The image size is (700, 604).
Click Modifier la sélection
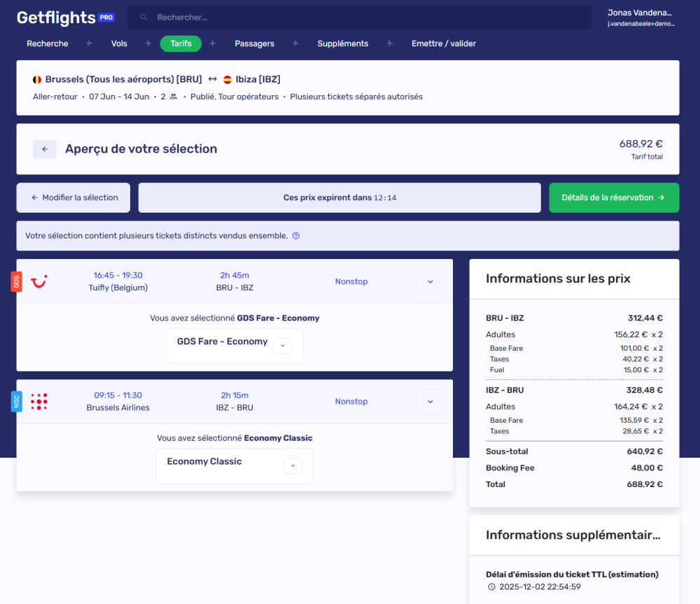coord(73,197)
